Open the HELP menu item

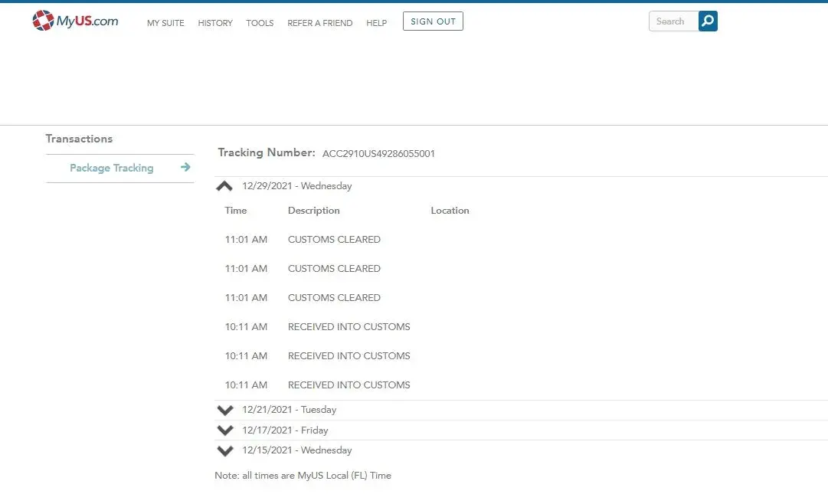pos(376,23)
